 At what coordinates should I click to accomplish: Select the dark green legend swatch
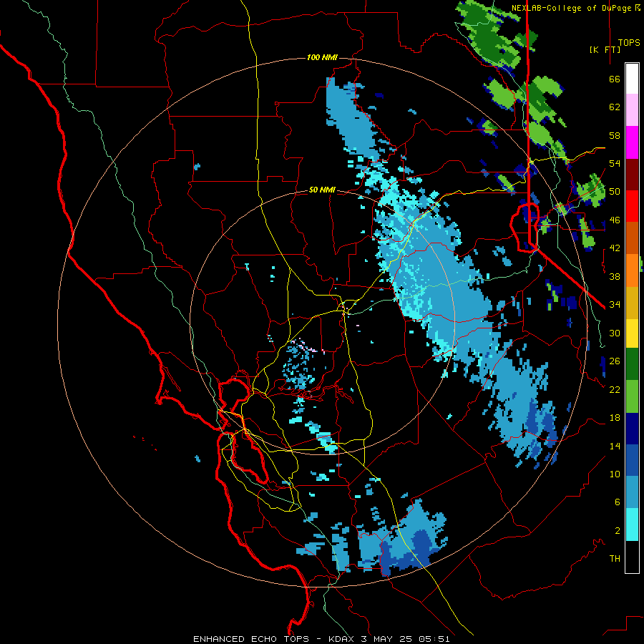tap(632, 364)
